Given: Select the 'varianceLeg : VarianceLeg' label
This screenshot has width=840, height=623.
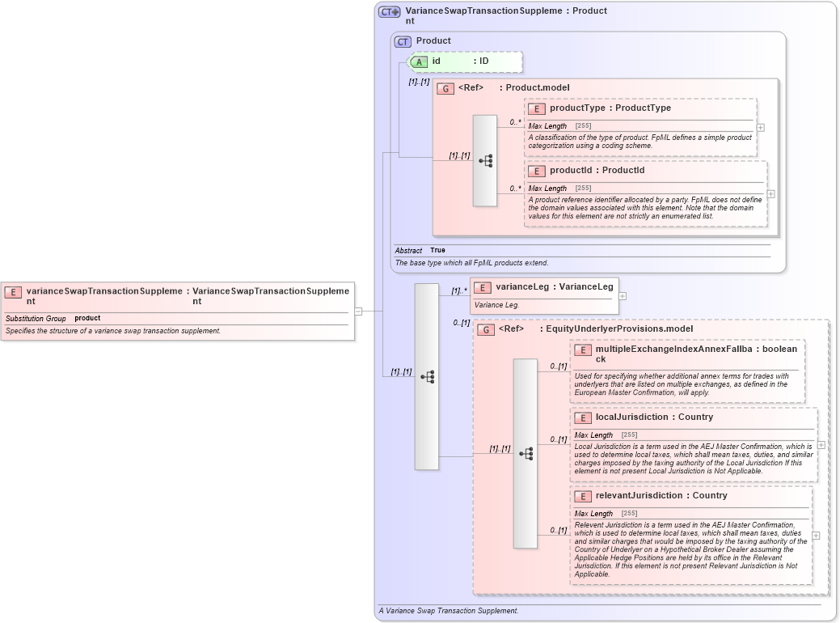Looking at the screenshot, I should (555, 287).
